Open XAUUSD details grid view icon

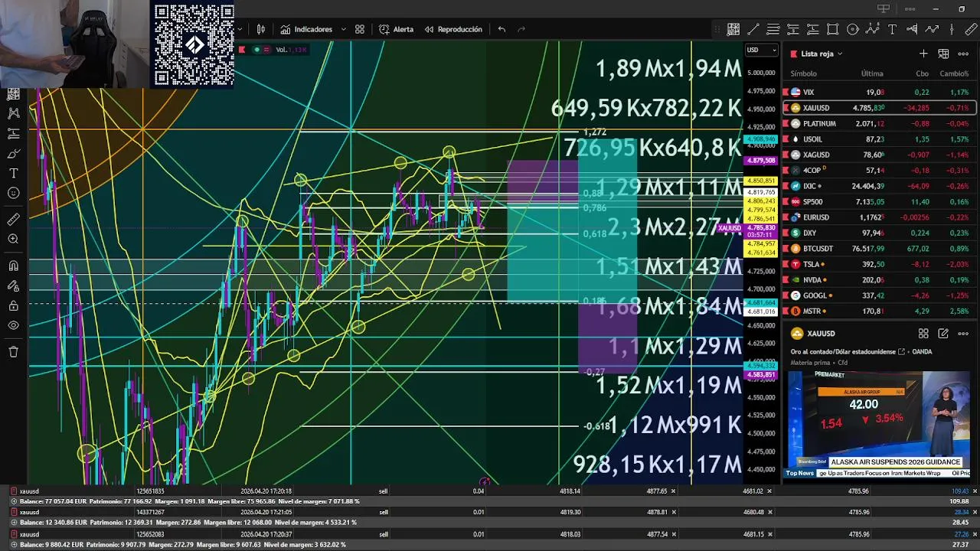(x=923, y=334)
